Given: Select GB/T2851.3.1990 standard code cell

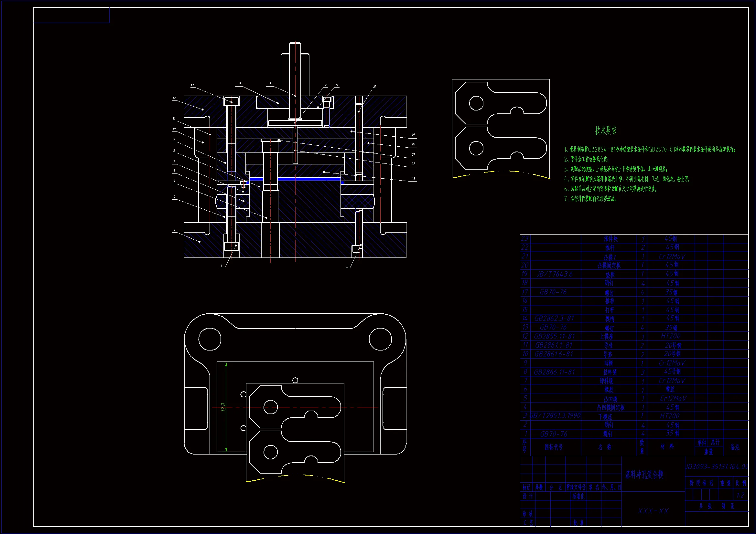Looking at the screenshot, I should [x=555, y=415].
